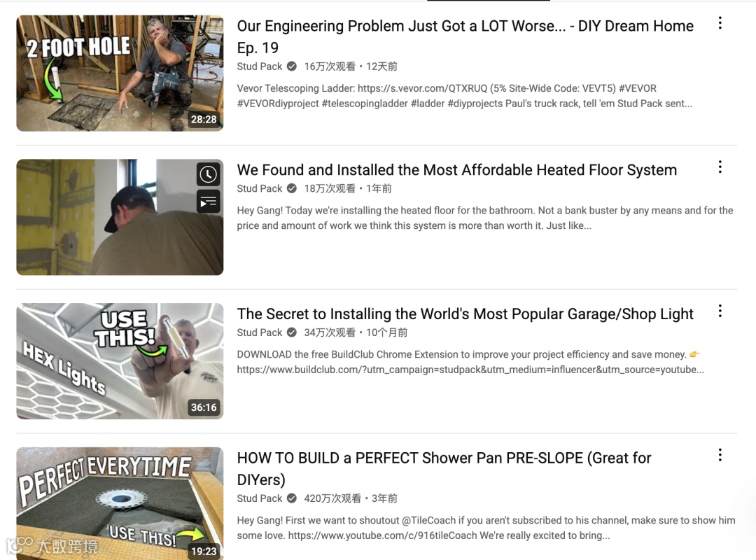
Task: Click the verified badge beside Stud Pack on the Shower Pan video
Action: (292, 498)
